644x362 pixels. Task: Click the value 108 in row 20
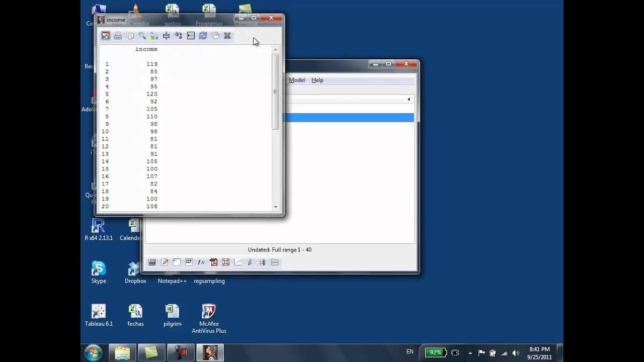tap(152, 207)
